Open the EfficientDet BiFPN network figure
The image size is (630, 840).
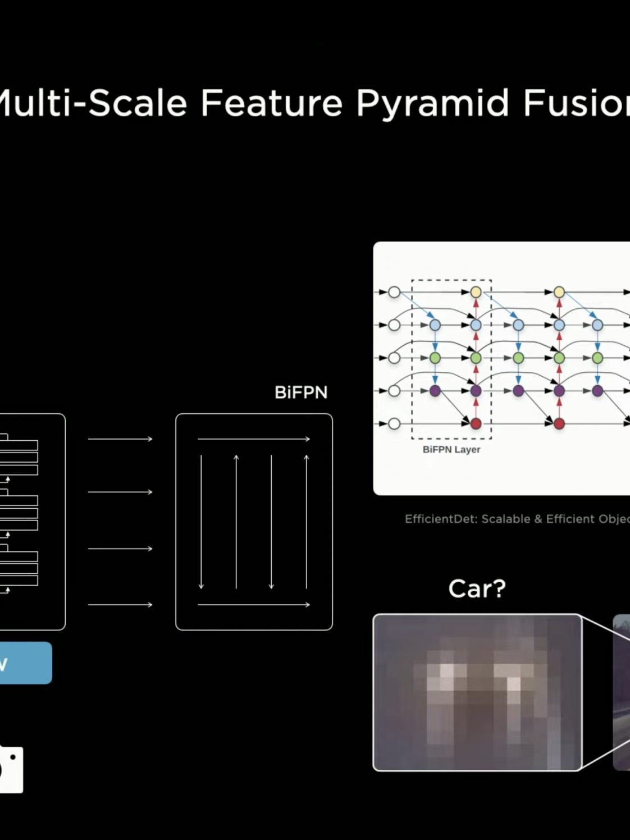coord(501,368)
